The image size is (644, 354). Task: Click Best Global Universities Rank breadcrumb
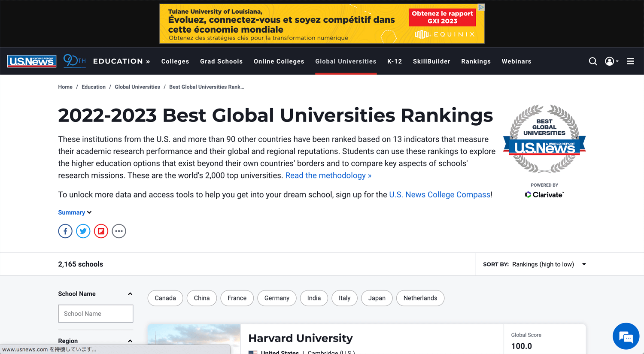pos(207,87)
